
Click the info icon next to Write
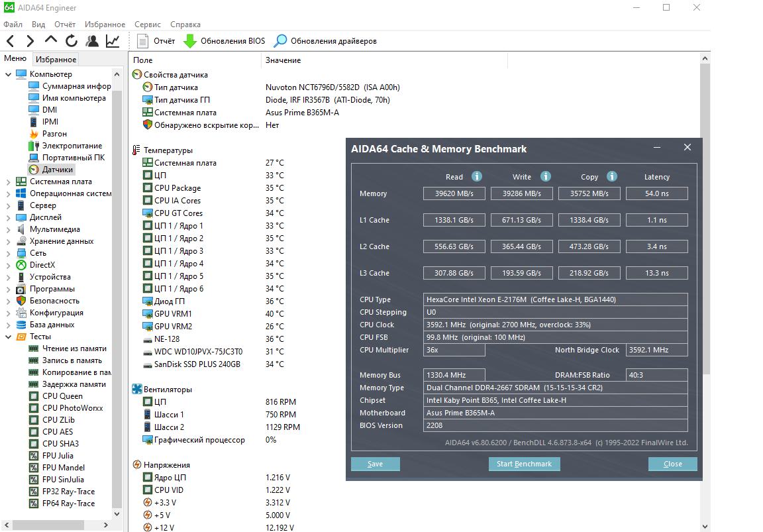546,176
